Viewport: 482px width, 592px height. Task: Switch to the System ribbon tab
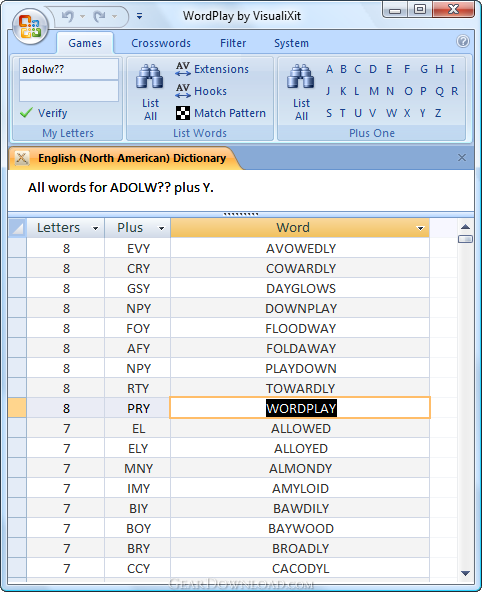tap(291, 43)
